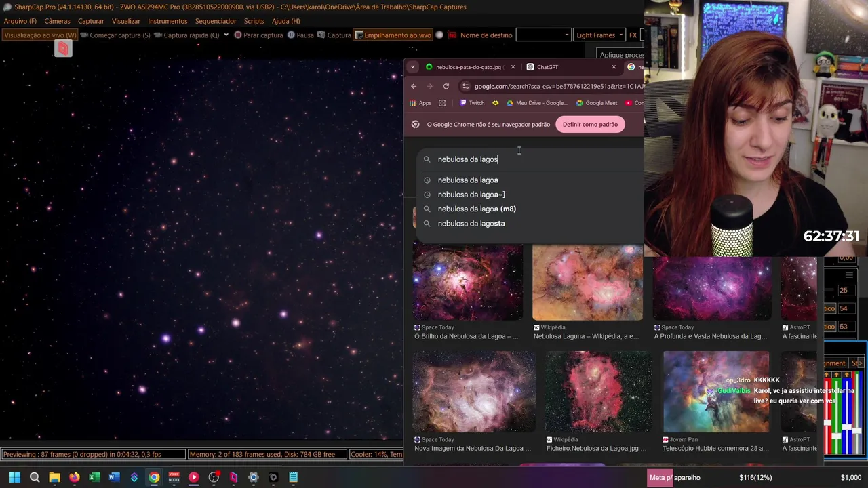The image size is (868, 488).
Task: Open the Câmeras menu
Action: point(57,21)
